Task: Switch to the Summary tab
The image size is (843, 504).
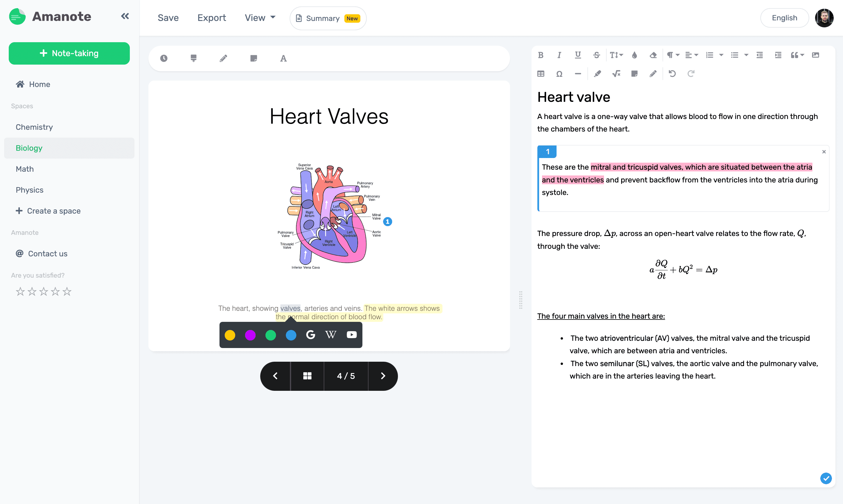Action: coord(326,18)
